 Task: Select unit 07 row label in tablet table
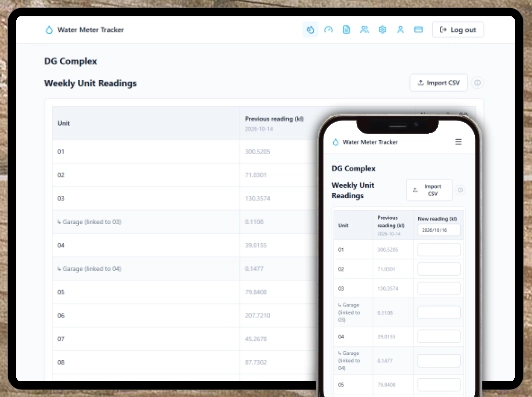pos(61,339)
